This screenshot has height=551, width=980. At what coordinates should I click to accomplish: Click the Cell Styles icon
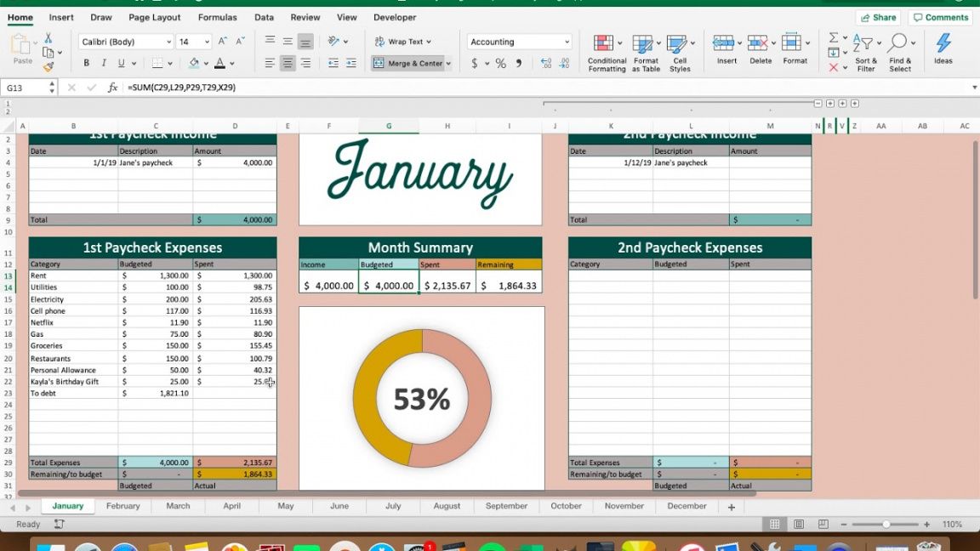click(x=678, y=45)
